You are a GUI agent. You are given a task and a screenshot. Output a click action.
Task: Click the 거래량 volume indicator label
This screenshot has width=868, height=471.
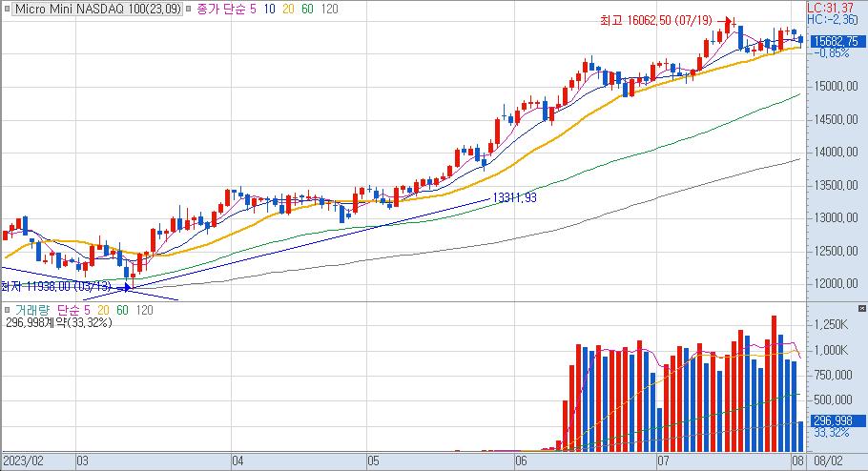pos(32,310)
